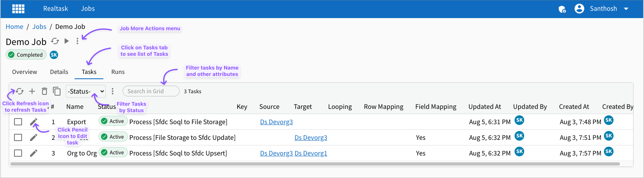Open the Ds Devorg1 target link
The image size is (644, 178).
311,153
